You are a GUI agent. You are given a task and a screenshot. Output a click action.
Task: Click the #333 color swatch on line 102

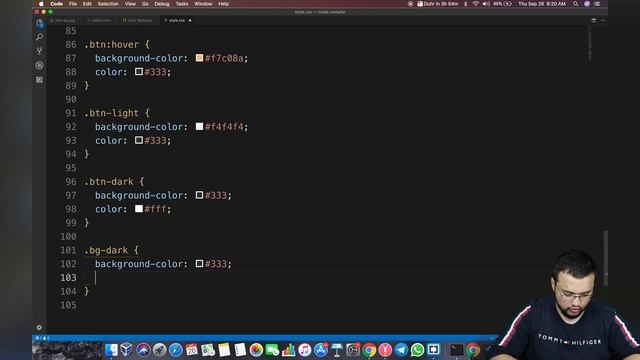pyautogui.click(x=199, y=264)
